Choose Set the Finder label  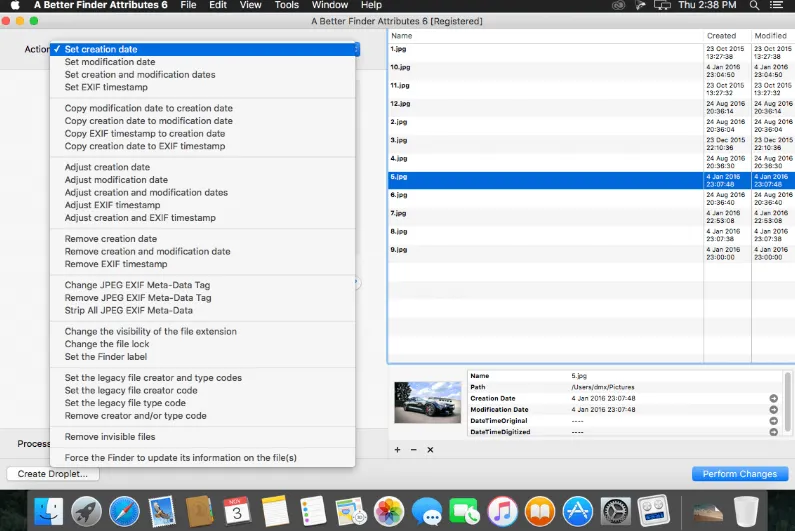[x=203, y=357]
